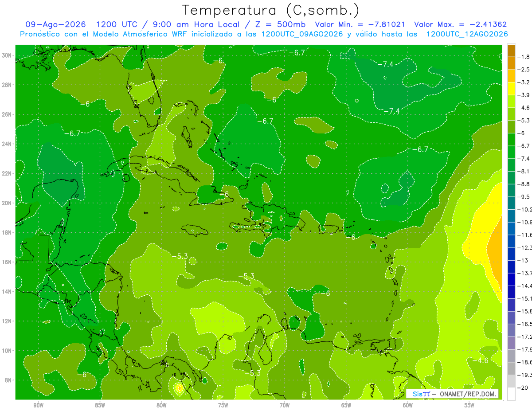Image resolution: width=532 pixels, height=411 pixels.
Task: Click the '18N' latitude axis label
Action: coord(7,232)
